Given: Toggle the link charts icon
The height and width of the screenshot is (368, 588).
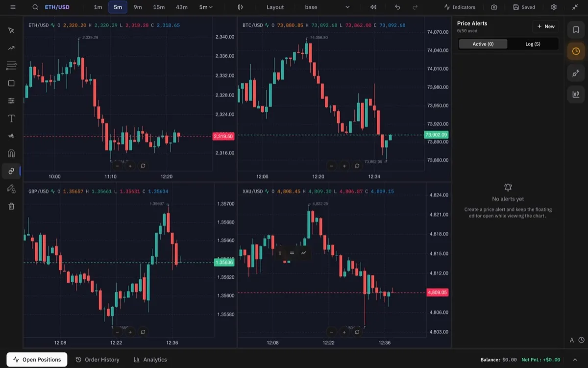Looking at the screenshot, I should pos(11,171).
